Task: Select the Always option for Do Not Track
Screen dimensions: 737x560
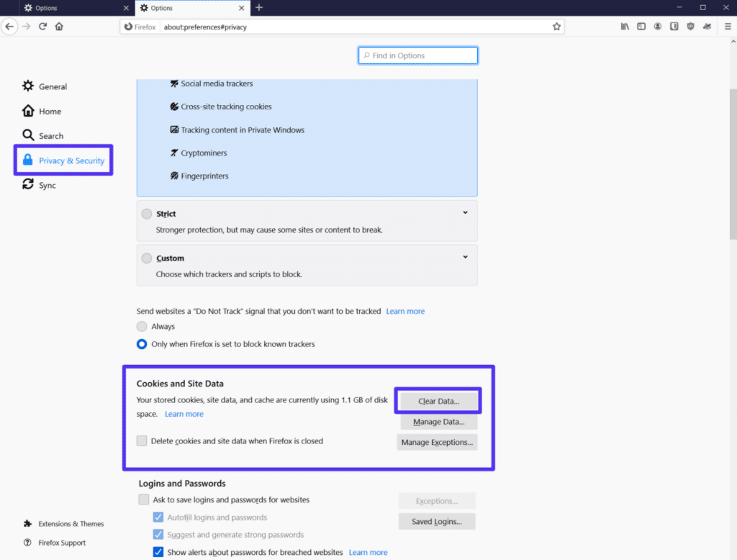Action: point(142,326)
